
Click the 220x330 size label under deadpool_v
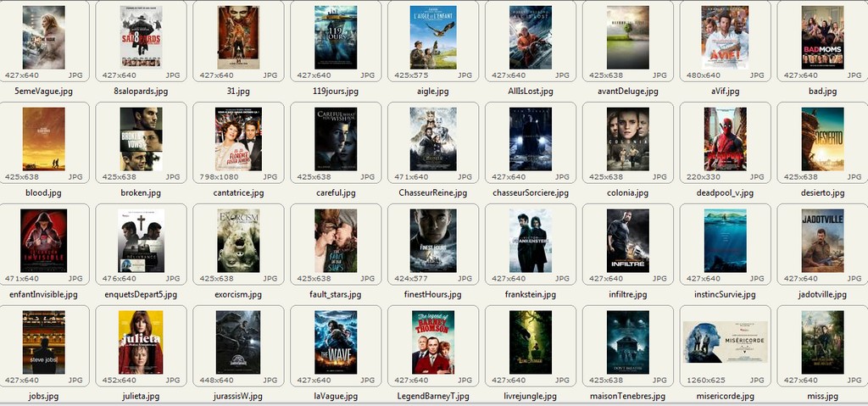click(704, 177)
